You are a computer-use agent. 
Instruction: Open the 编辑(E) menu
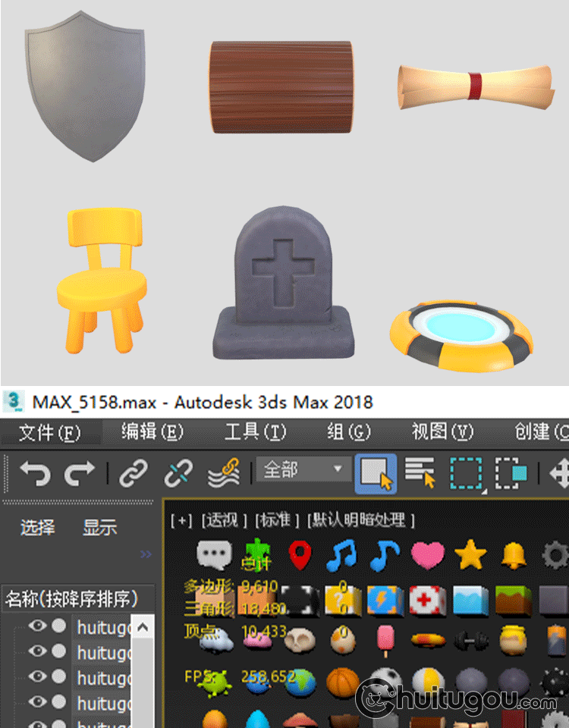(x=152, y=431)
